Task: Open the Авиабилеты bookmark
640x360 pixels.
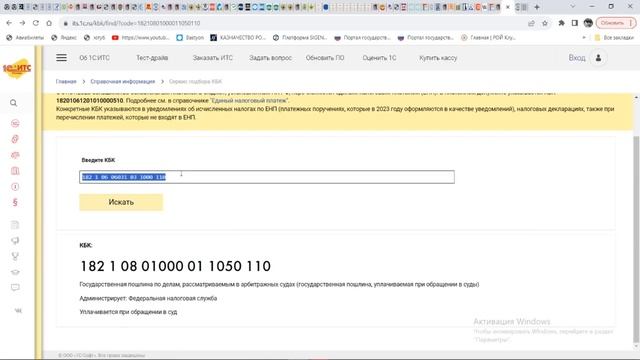Action: coord(25,38)
